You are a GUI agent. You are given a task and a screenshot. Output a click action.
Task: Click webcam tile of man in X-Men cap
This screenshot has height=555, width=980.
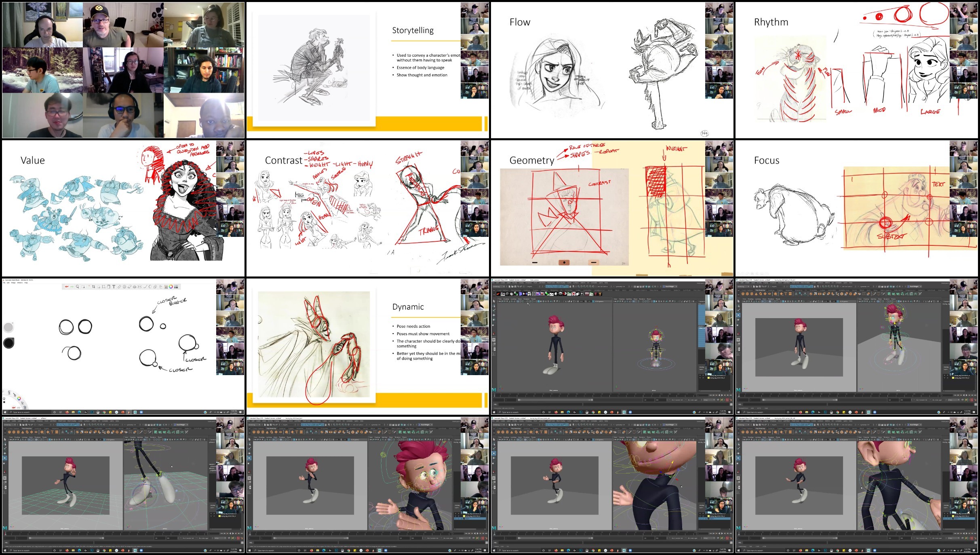click(x=123, y=25)
